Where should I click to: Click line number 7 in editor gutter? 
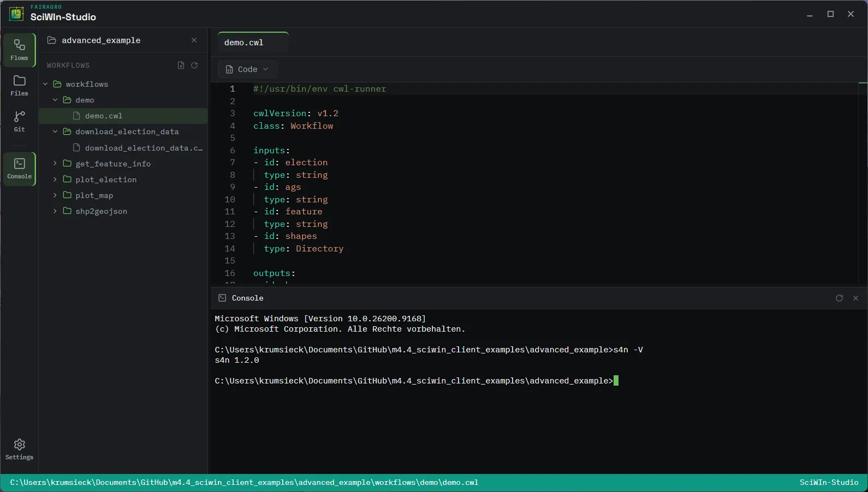pos(232,163)
